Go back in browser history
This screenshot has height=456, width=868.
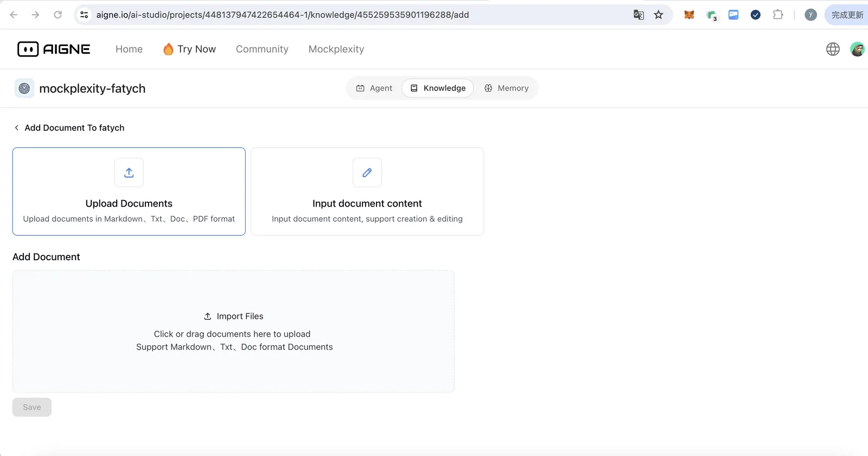[x=14, y=15]
